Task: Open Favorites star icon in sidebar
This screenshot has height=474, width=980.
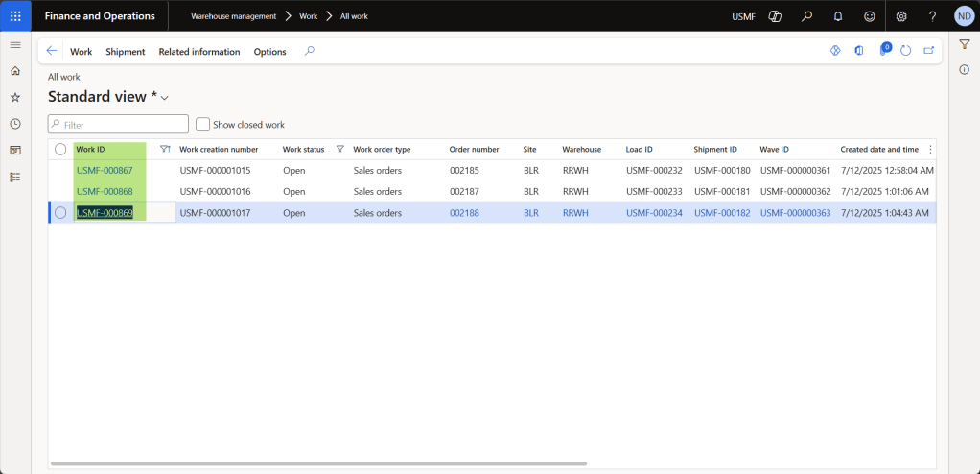Action: click(15, 97)
